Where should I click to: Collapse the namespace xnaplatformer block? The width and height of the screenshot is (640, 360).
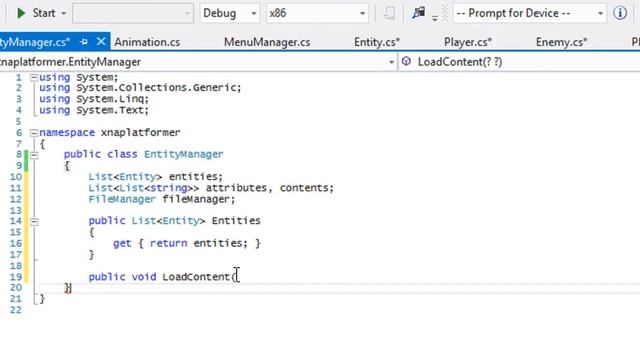(x=34, y=133)
